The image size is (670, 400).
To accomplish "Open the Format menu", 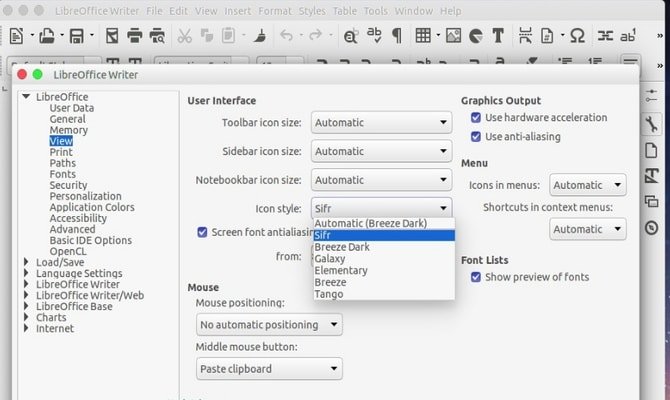I will (275, 11).
